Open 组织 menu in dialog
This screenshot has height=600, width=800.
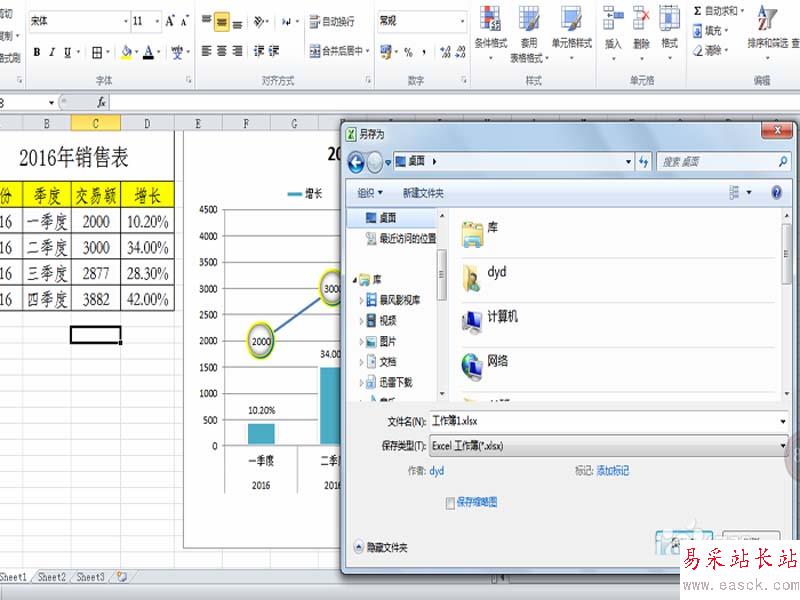(370, 193)
